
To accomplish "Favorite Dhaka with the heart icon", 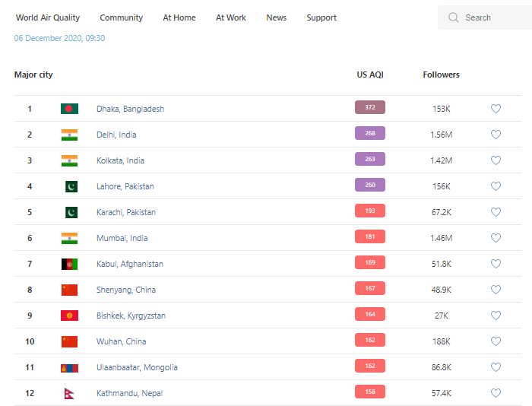I will click(496, 109).
